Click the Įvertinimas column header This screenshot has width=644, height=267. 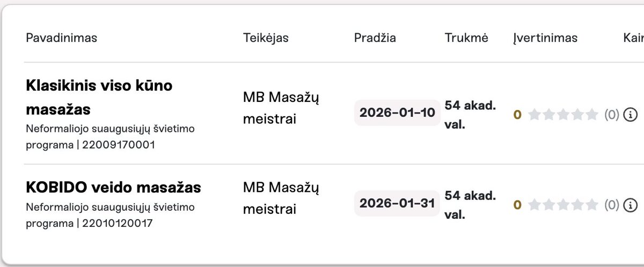click(545, 38)
